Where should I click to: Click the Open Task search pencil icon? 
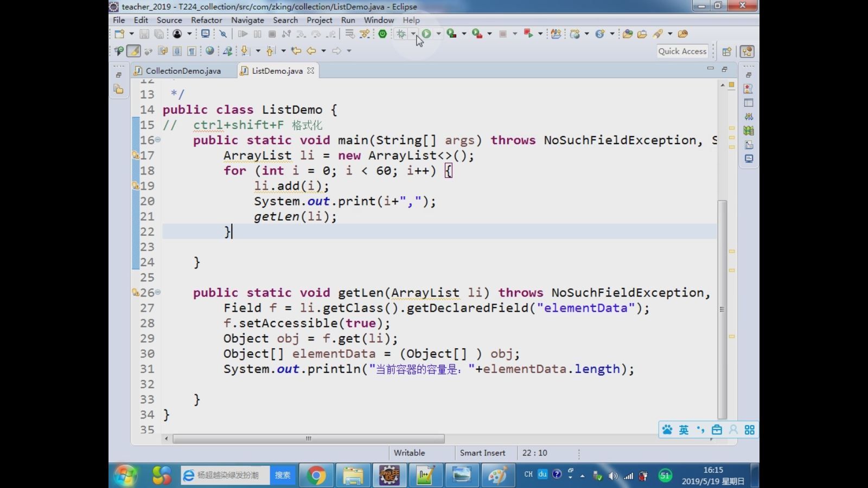[658, 34]
